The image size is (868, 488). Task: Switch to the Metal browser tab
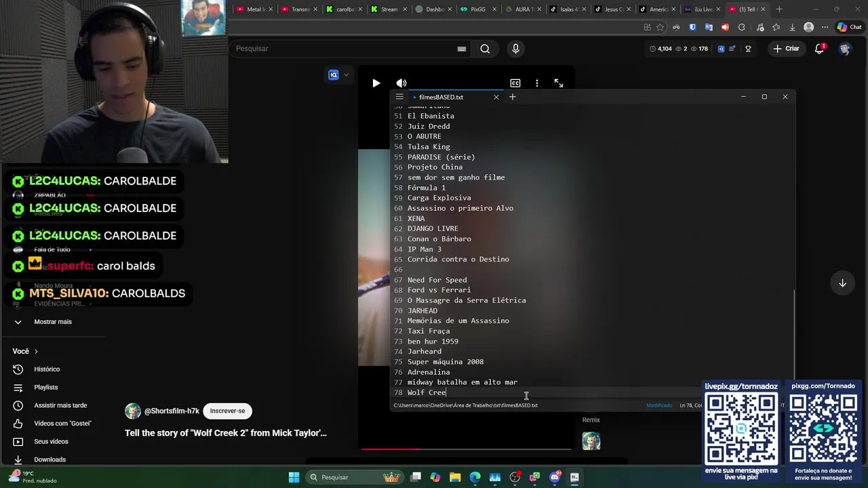pos(254,9)
